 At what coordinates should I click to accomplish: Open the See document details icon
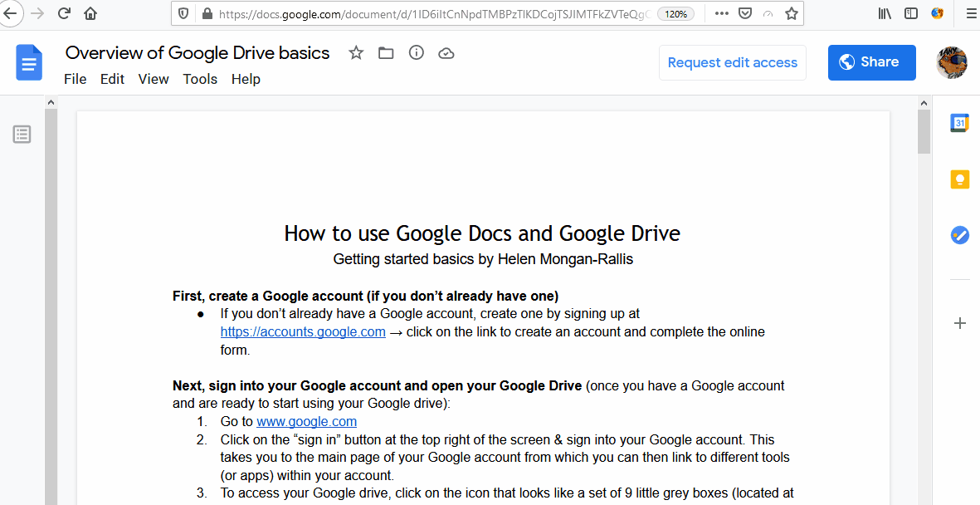[415, 52]
